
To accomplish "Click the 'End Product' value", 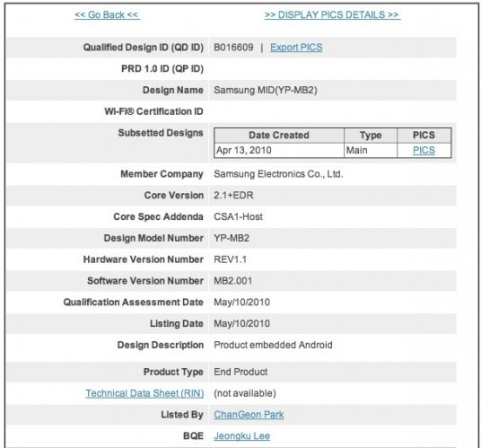I will (x=240, y=372).
